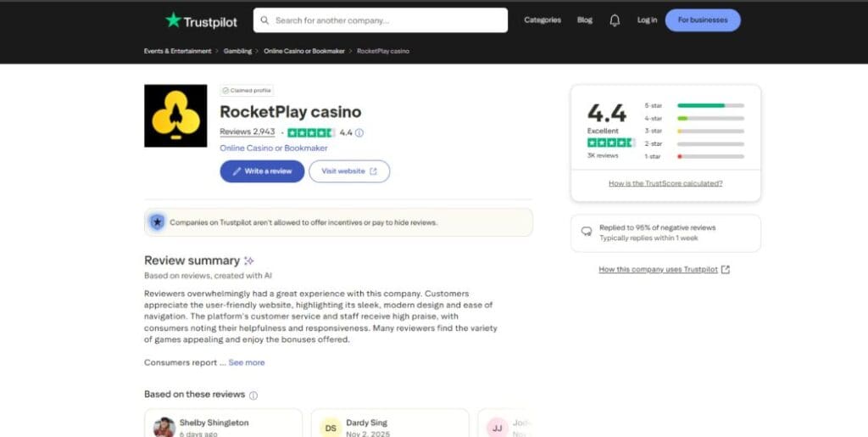Screen dimensions: 868x437
Task: Filter reviews by the 5-star bar
Action: [710, 105]
